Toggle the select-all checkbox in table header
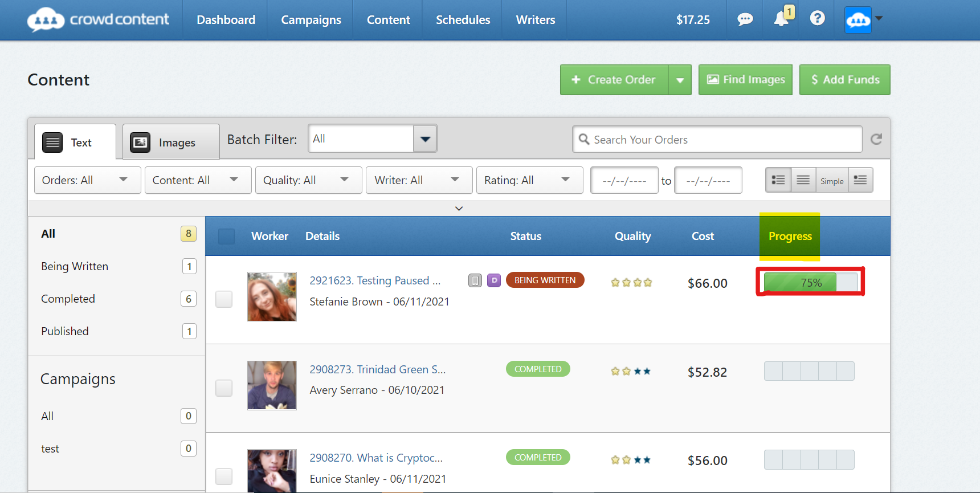Viewport: 980px width, 493px height. pyautogui.click(x=226, y=237)
